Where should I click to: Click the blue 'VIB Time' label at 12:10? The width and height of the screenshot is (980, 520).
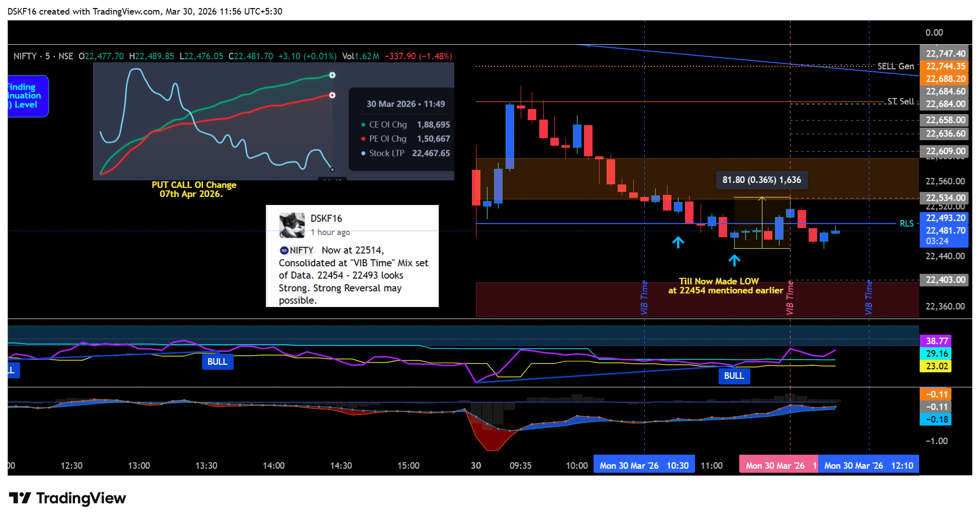click(x=869, y=297)
